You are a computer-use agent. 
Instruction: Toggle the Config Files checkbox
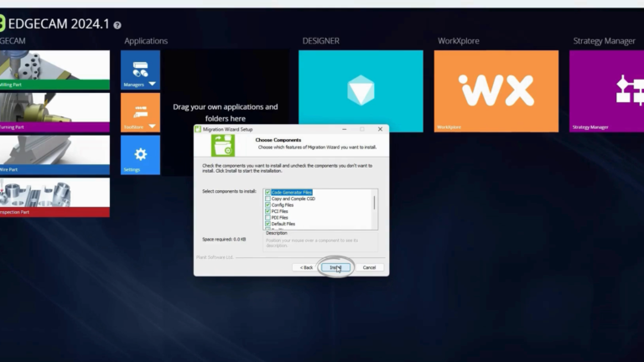[267, 204]
